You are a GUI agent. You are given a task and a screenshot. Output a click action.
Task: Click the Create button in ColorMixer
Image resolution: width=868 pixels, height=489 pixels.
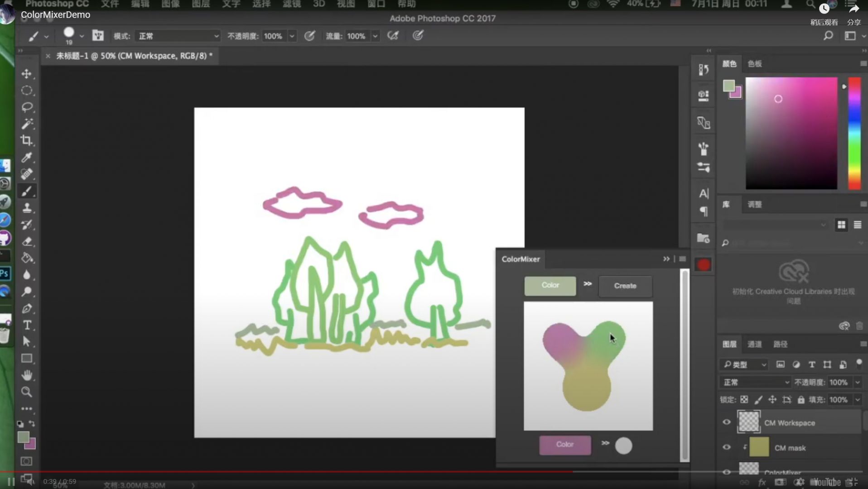[625, 286]
